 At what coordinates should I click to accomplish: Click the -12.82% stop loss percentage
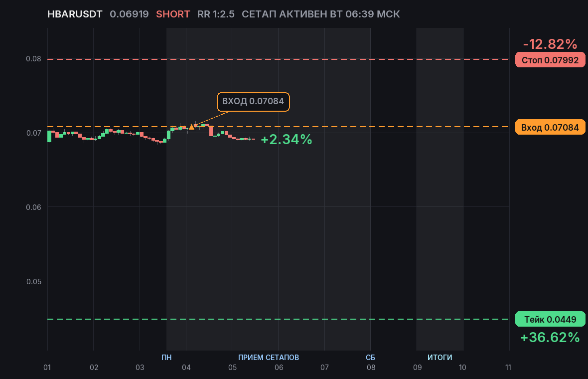pyautogui.click(x=550, y=44)
